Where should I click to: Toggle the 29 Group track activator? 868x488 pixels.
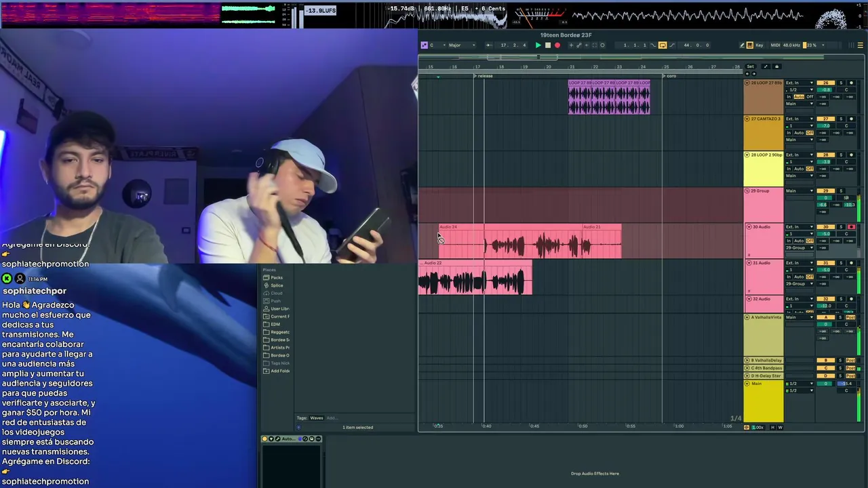pos(826,191)
